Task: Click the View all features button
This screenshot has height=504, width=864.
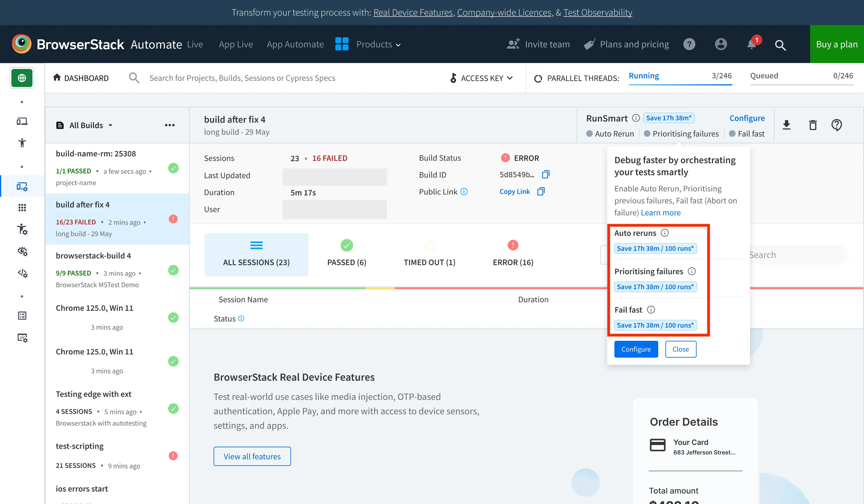Action: pyautogui.click(x=252, y=456)
